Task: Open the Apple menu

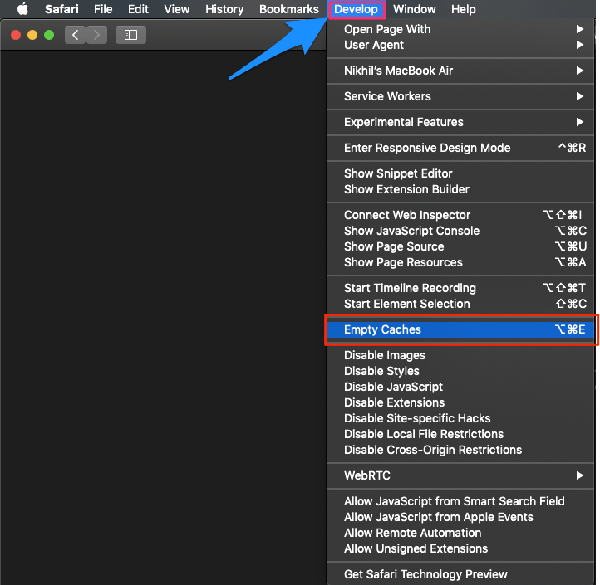Action: (x=23, y=9)
